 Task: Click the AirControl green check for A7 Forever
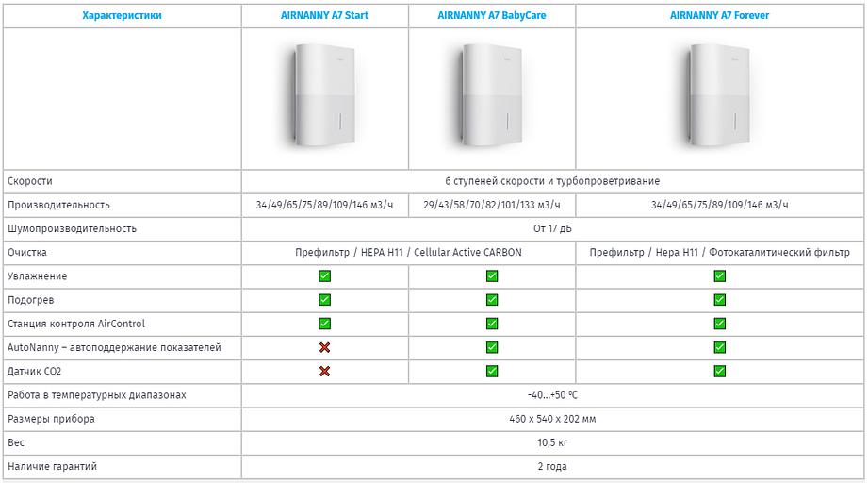coord(719,324)
